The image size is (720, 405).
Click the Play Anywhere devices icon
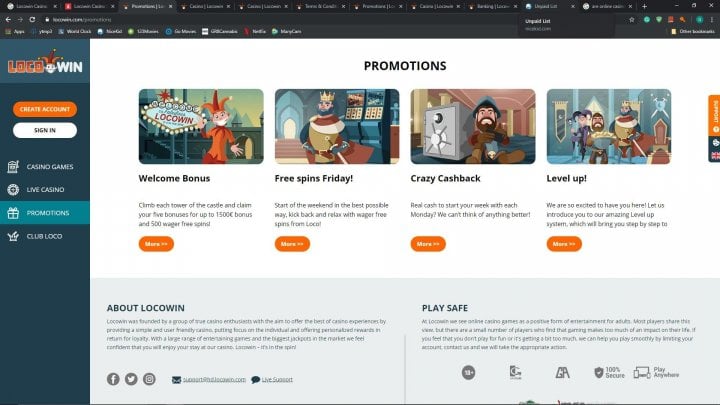(641, 372)
